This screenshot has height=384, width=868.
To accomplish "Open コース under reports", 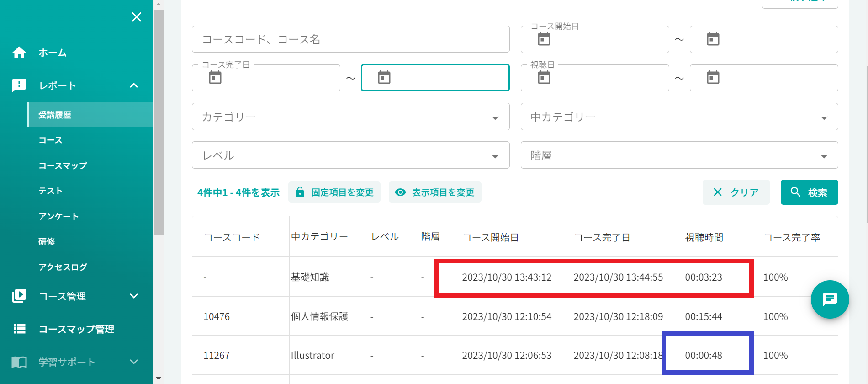I will pyautogui.click(x=50, y=140).
